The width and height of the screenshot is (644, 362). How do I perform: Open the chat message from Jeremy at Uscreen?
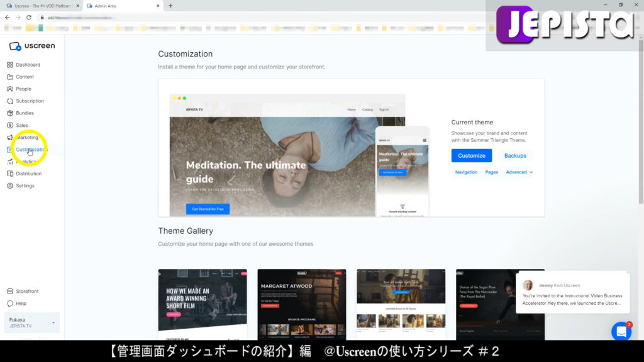[x=572, y=293]
